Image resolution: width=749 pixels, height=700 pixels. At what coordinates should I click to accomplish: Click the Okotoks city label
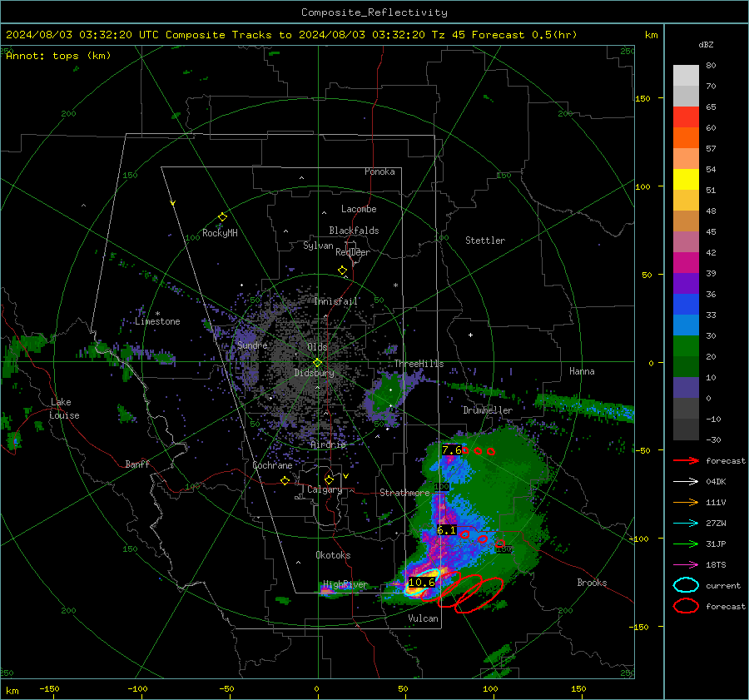pos(333,555)
